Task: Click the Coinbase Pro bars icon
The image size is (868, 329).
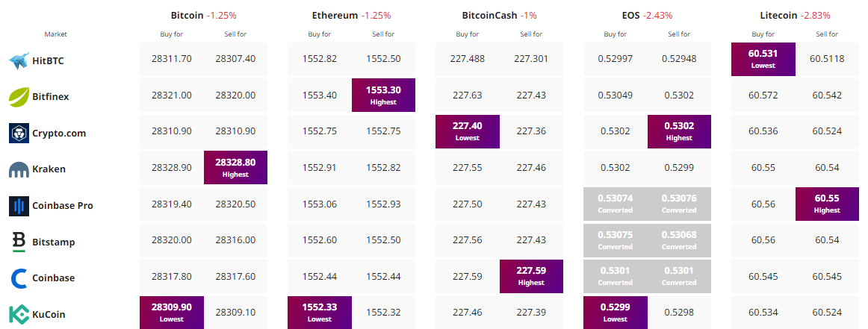Action: [x=19, y=206]
